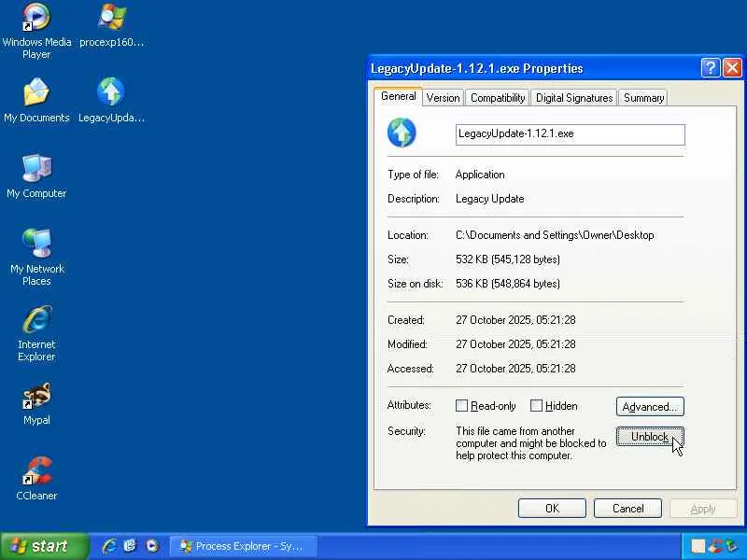This screenshot has height=560, width=747.
Task: Switch to Process Explorer taskbar button
Action: pos(244,546)
